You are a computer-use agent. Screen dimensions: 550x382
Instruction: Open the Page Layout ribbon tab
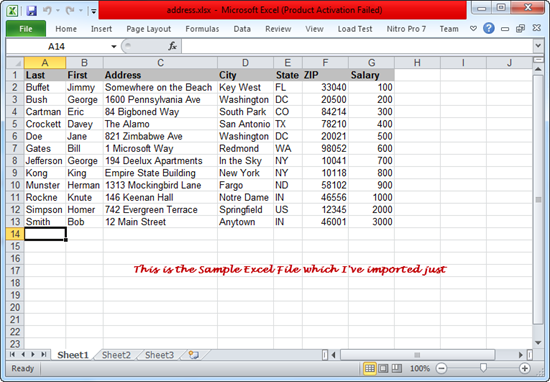click(149, 29)
